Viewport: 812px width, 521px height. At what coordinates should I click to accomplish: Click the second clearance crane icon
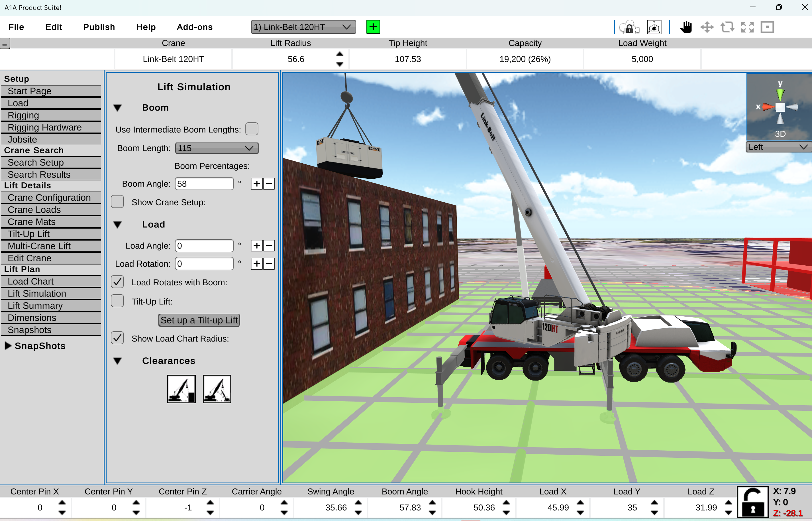217,389
